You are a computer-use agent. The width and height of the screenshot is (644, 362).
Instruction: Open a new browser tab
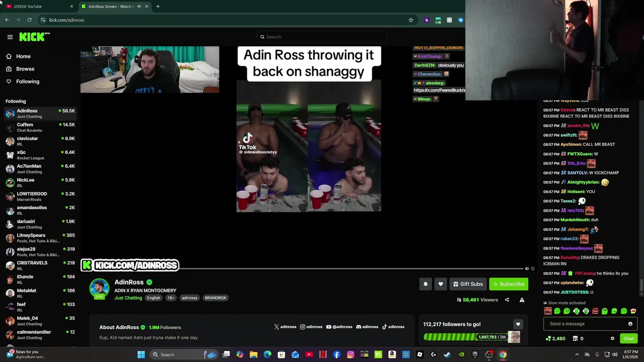(158, 6)
